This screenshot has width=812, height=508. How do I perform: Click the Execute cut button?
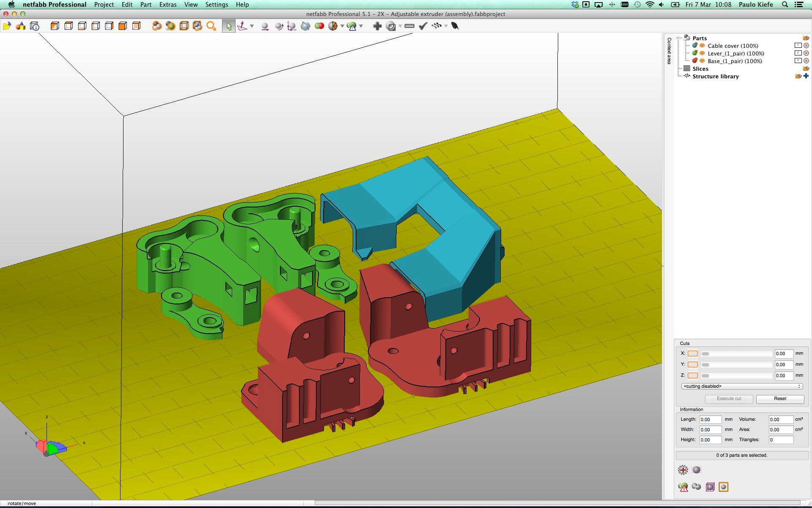[728, 399]
